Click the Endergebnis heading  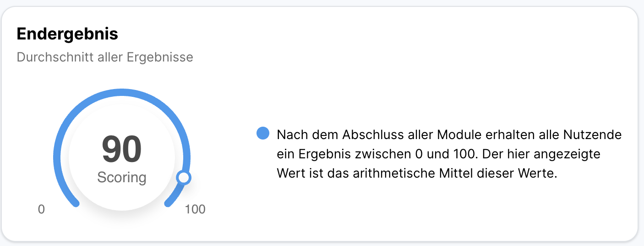pos(67,34)
